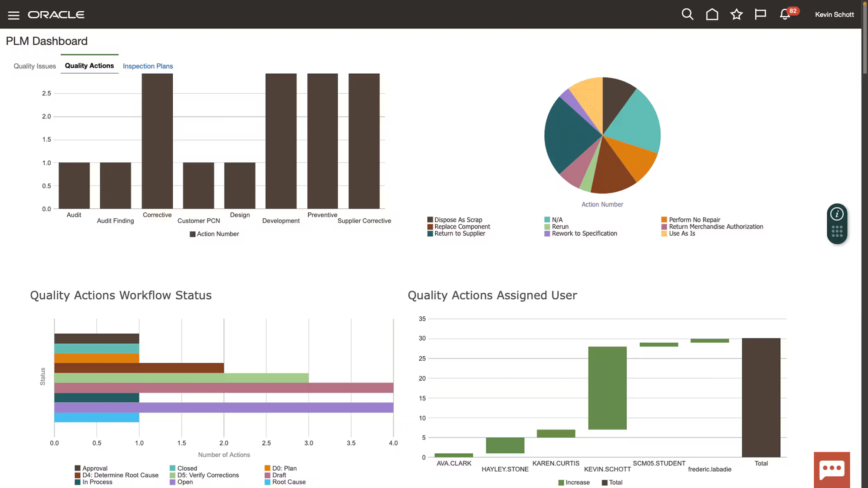The height and width of the screenshot is (488, 868).
Task: Open the keypad icon on the side widget
Action: click(x=837, y=231)
